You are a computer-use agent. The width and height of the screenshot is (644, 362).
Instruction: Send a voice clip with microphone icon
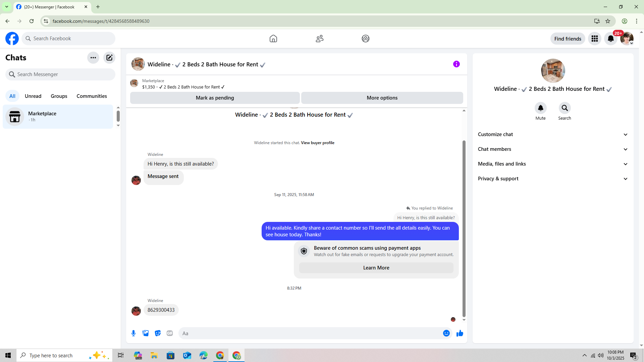(x=133, y=333)
